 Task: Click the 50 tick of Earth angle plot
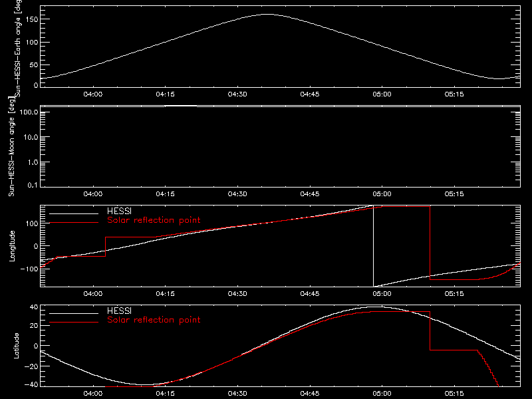(34, 65)
